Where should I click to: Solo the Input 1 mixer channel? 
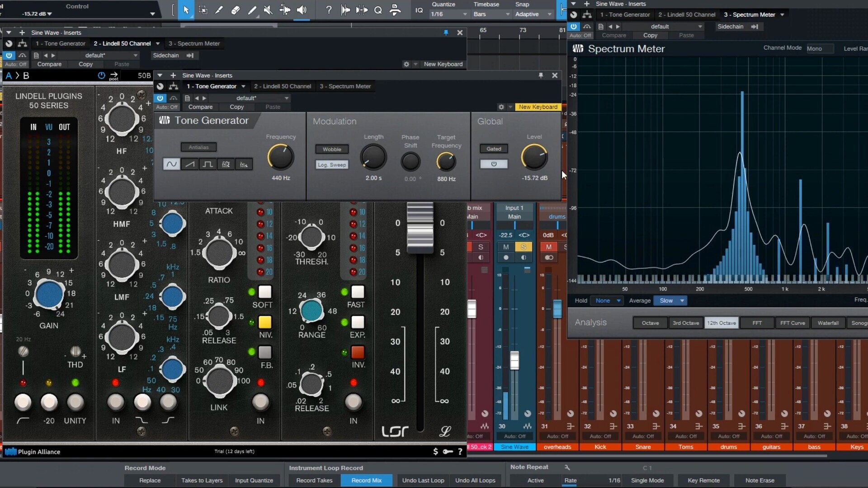tap(524, 247)
